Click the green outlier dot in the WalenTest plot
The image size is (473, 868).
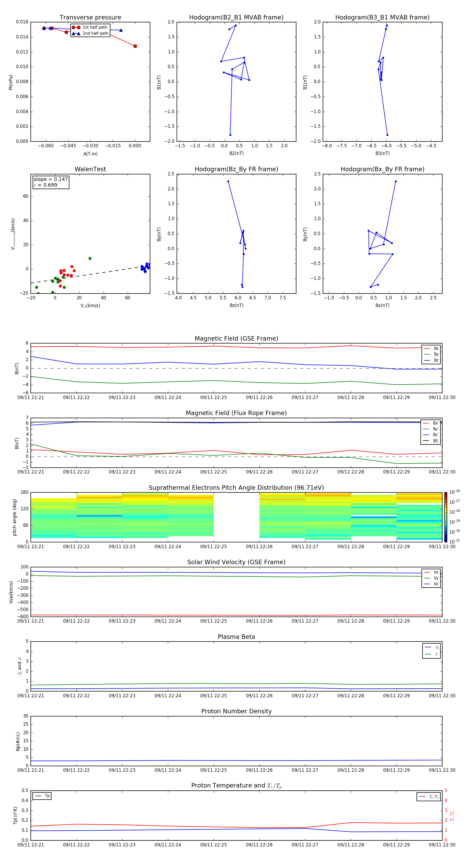90,259
